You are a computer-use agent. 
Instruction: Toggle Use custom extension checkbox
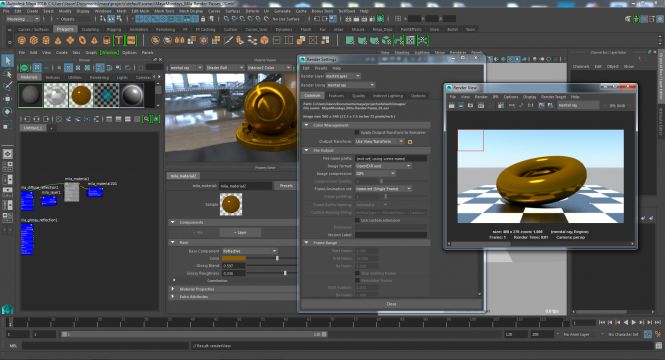coord(357,220)
